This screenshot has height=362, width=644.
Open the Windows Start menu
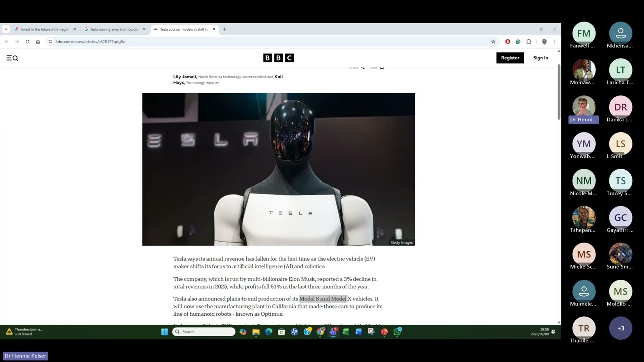click(x=165, y=332)
